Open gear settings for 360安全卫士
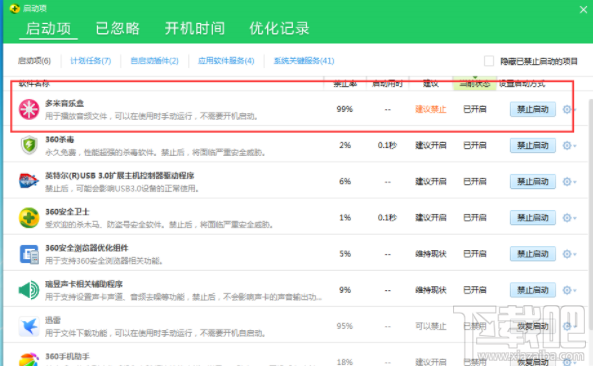This screenshot has height=366, width=593. [568, 218]
